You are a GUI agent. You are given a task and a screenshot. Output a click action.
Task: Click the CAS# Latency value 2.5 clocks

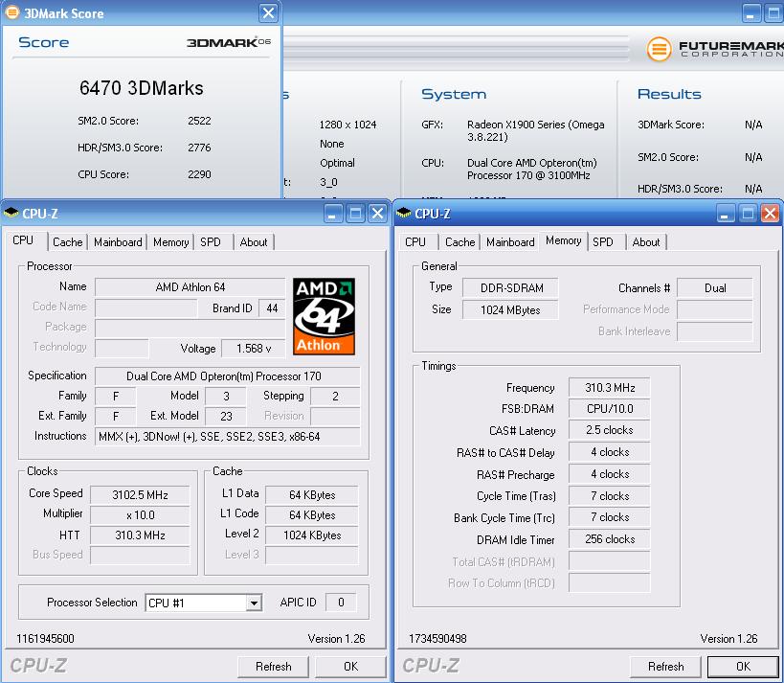pyautogui.click(x=610, y=430)
